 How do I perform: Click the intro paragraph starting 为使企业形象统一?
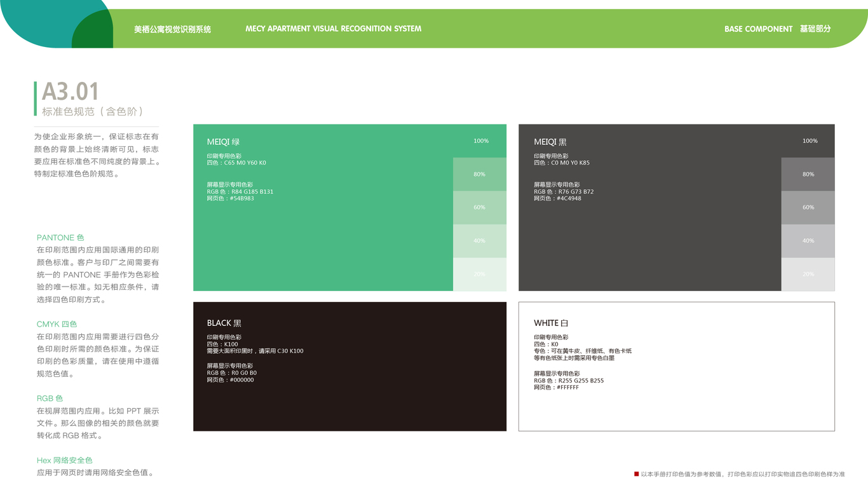pos(97,155)
